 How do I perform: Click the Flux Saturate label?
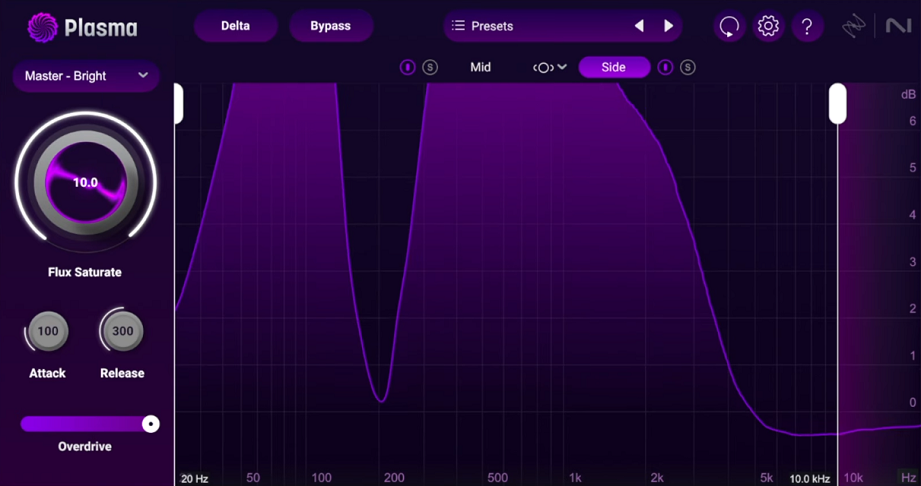point(85,272)
